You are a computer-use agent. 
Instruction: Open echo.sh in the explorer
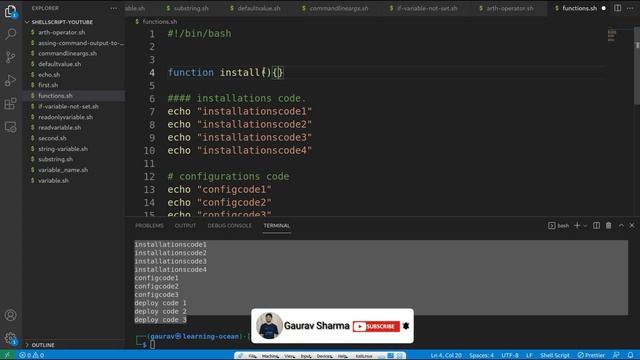click(49, 75)
